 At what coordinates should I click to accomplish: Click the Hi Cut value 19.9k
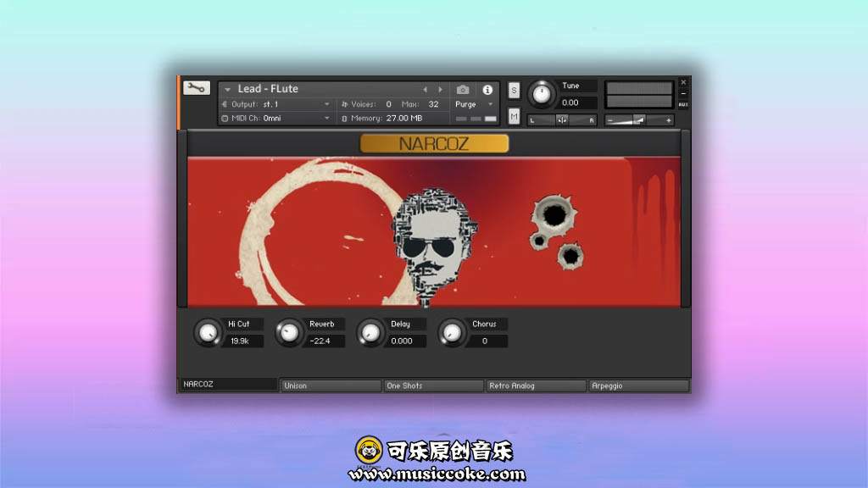click(x=243, y=341)
